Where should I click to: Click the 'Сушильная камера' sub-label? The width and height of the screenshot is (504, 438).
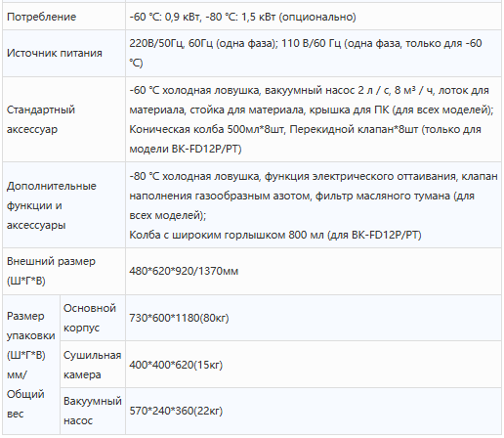click(x=92, y=365)
